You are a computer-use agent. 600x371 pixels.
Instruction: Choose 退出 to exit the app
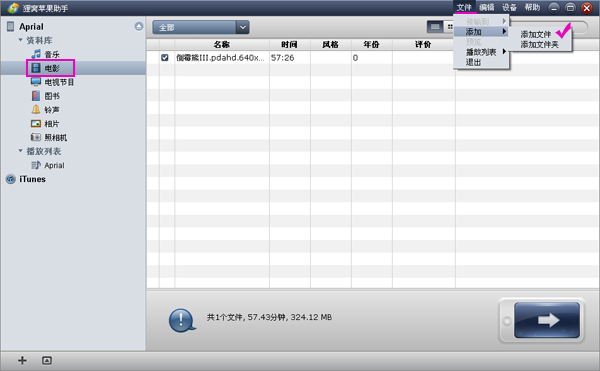pos(473,62)
